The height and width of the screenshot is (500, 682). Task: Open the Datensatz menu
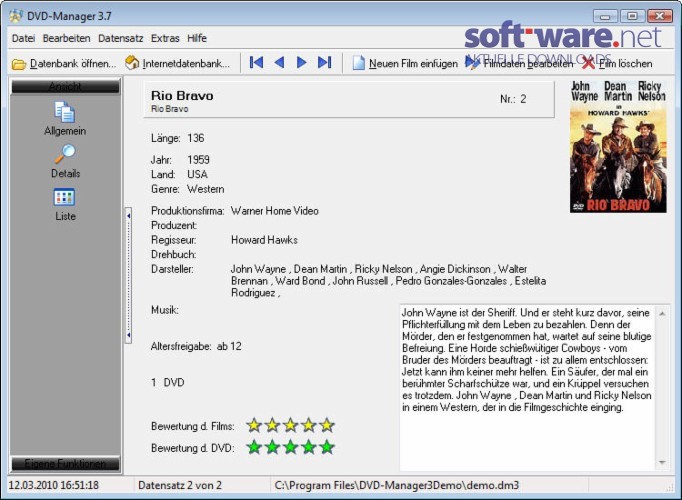coord(120,38)
